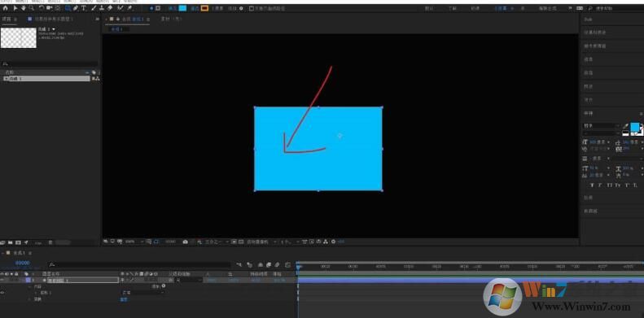Open the Footage (none) viewer tab

click(171, 19)
